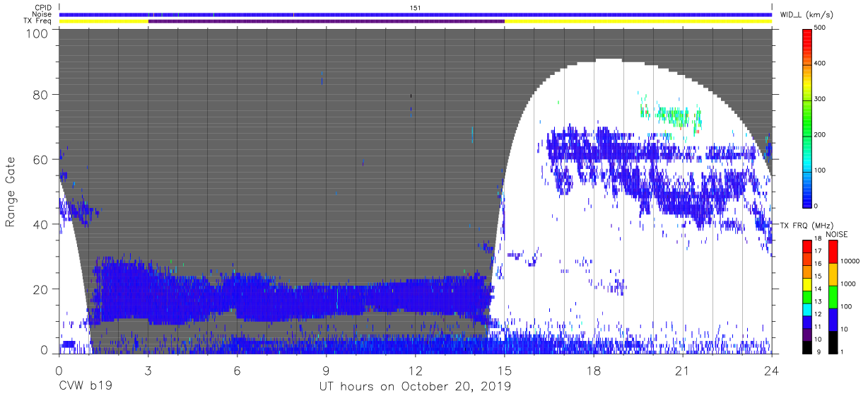Image resolution: width=868 pixels, height=401 pixels.
Task: Select the 60 tick on the Range Gate axis
Action: click(41, 159)
